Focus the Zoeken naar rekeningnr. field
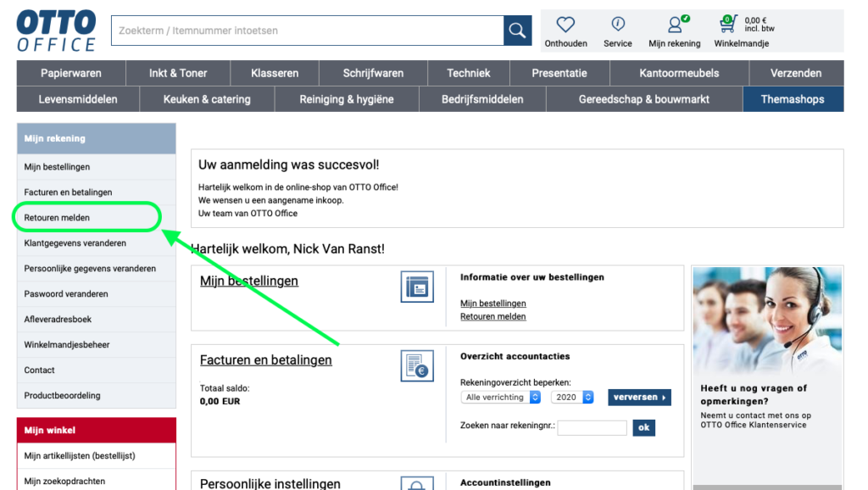The image size is (868, 490). pos(592,427)
